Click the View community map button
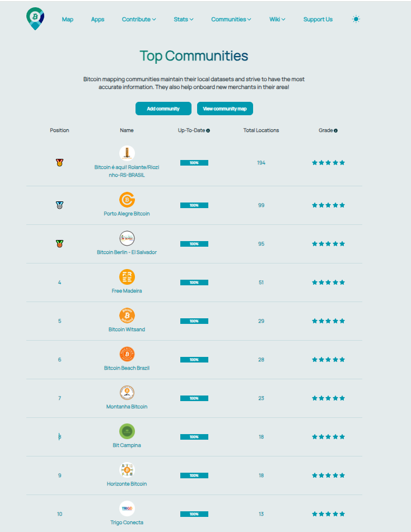 click(x=225, y=109)
